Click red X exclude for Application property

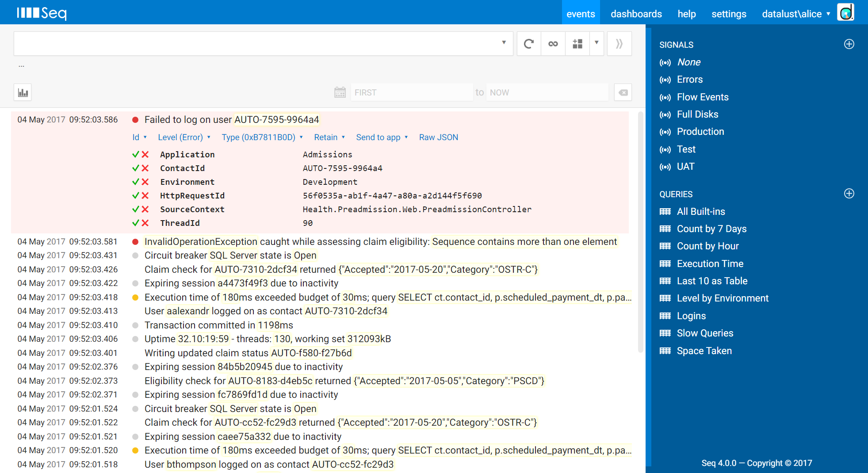pos(145,154)
